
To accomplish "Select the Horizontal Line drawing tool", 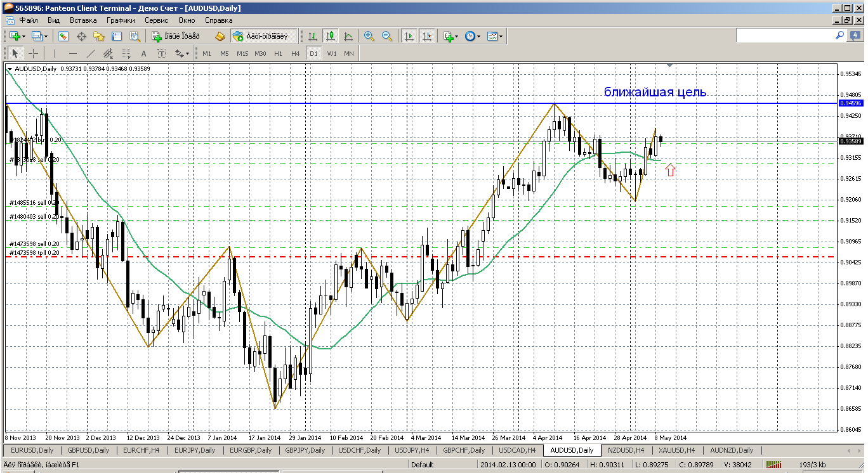I will [72, 53].
